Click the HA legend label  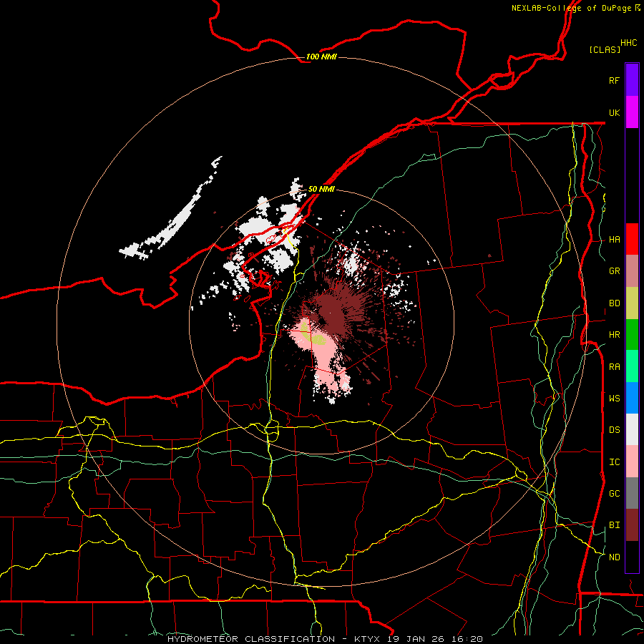(614, 240)
